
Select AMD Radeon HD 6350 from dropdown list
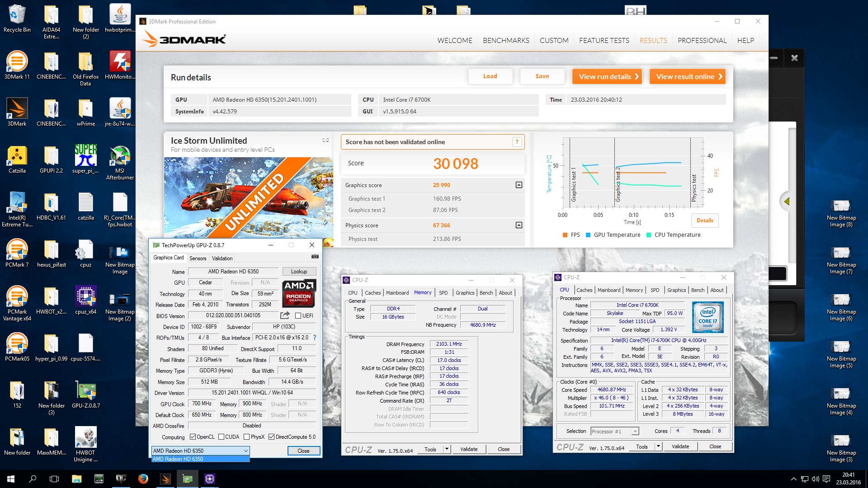[200, 459]
